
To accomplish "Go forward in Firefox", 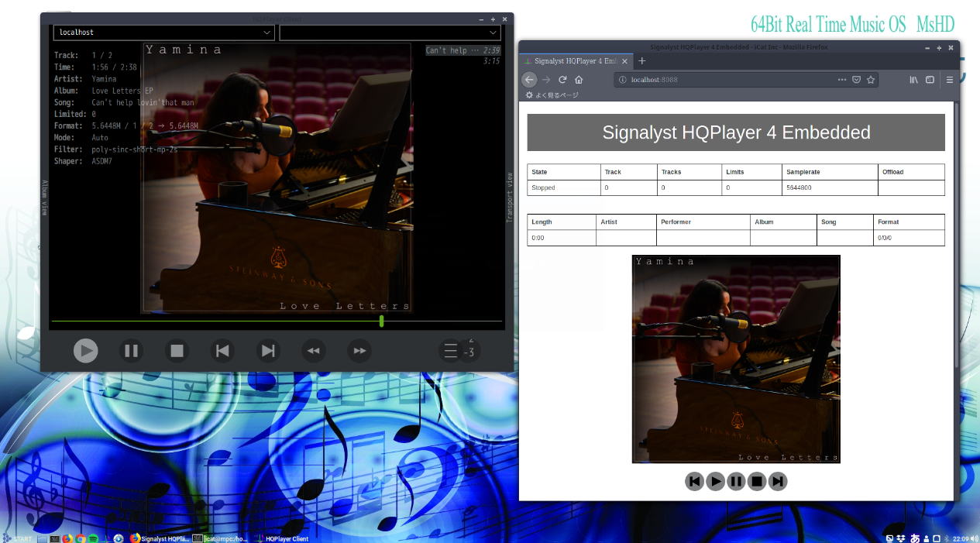I will point(546,79).
